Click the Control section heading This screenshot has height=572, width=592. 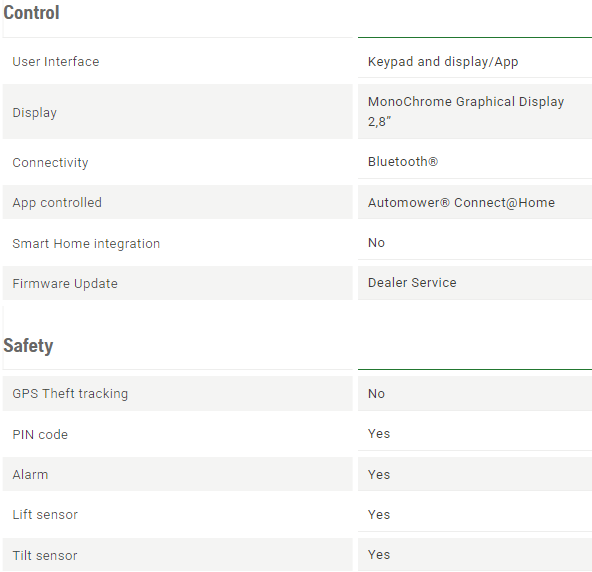[31, 13]
